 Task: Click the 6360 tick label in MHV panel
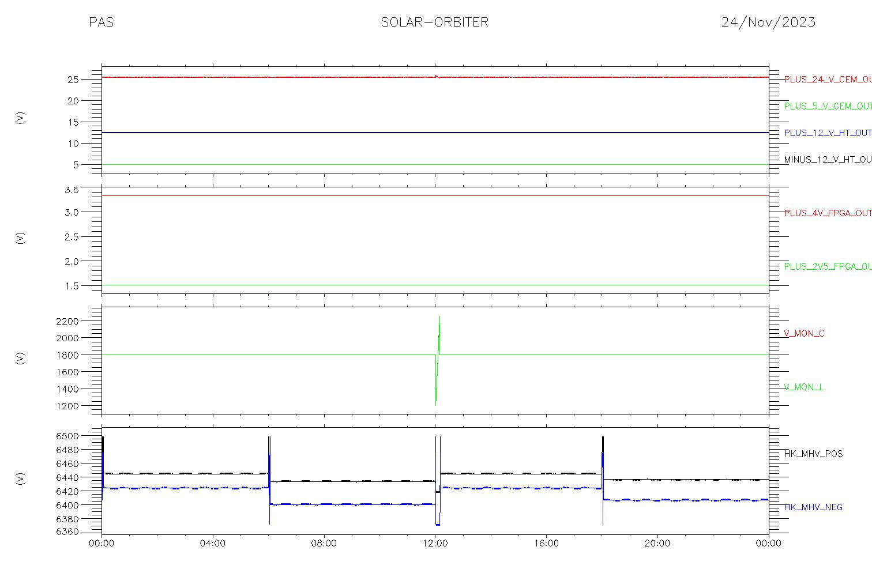pos(67,532)
